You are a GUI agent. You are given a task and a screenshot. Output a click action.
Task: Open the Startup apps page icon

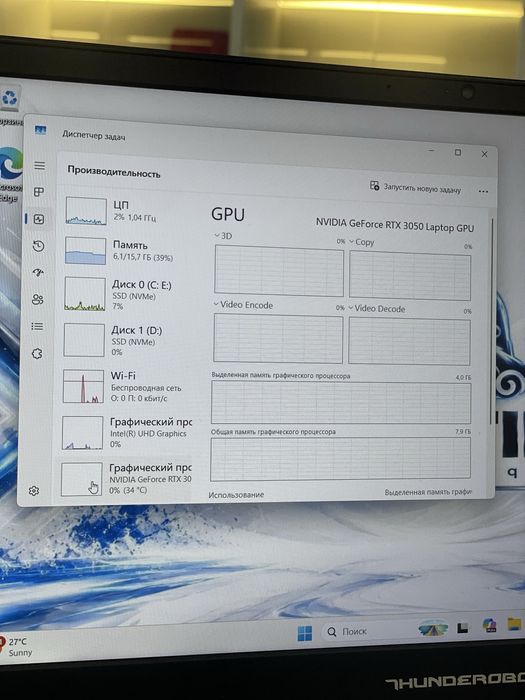tap(38, 273)
